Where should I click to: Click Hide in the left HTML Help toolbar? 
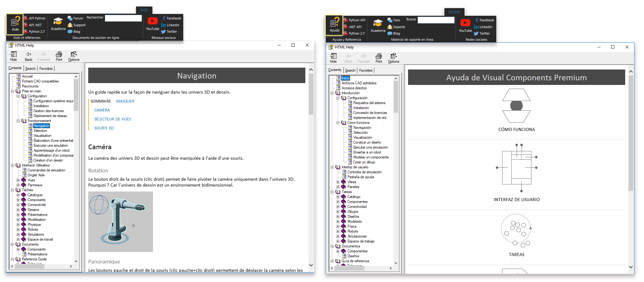[x=14, y=56]
